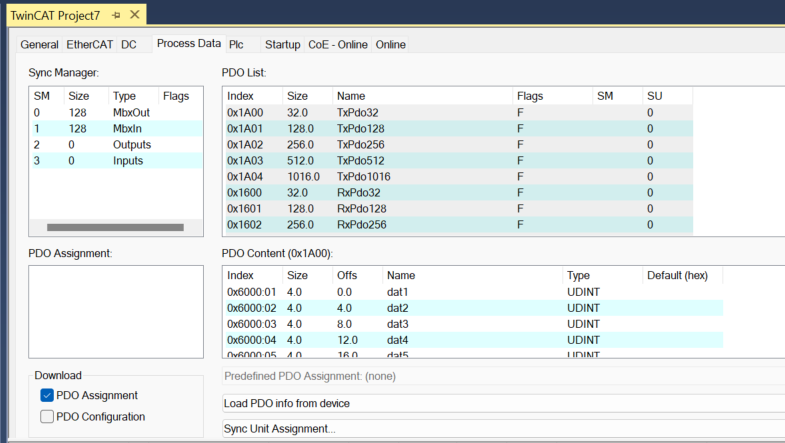Viewport: 785px width, 443px height.
Task: Open the Startup tab
Action: [x=282, y=45]
